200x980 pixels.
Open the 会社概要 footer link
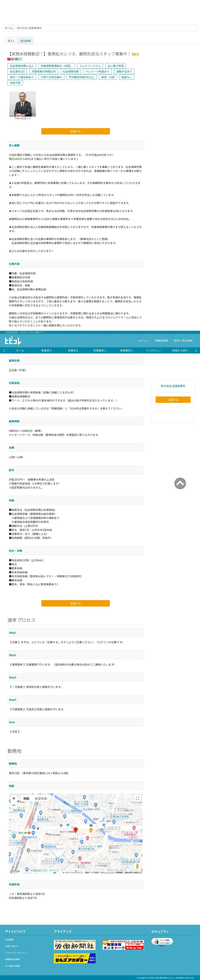(x=9, y=940)
